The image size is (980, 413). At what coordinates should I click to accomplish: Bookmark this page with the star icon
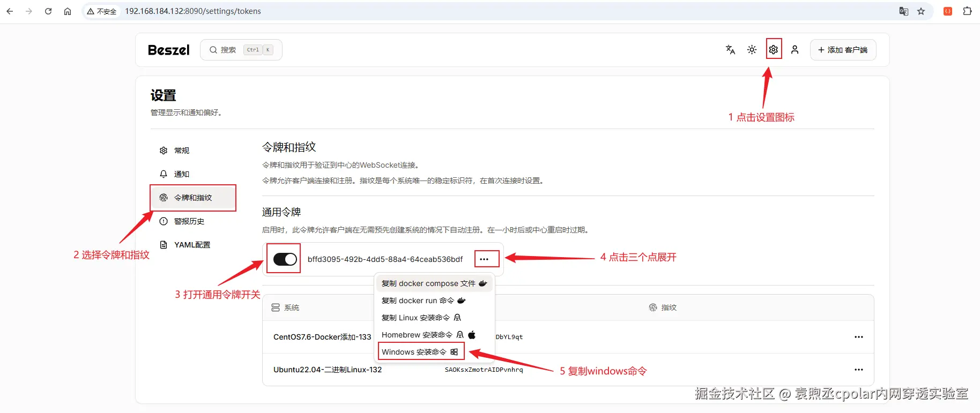(x=921, y=11)
